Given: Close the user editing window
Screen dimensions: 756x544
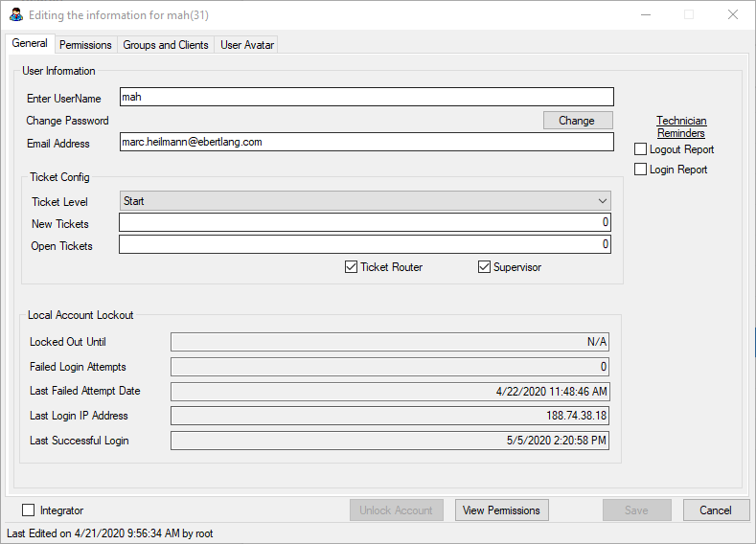Looking at the screenshot, I should point(733,15).
